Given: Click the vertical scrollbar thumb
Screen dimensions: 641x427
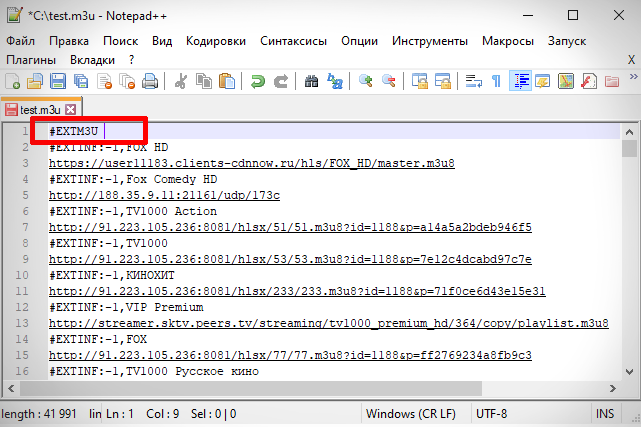Looking at the screenshot, I should [630, 149].
